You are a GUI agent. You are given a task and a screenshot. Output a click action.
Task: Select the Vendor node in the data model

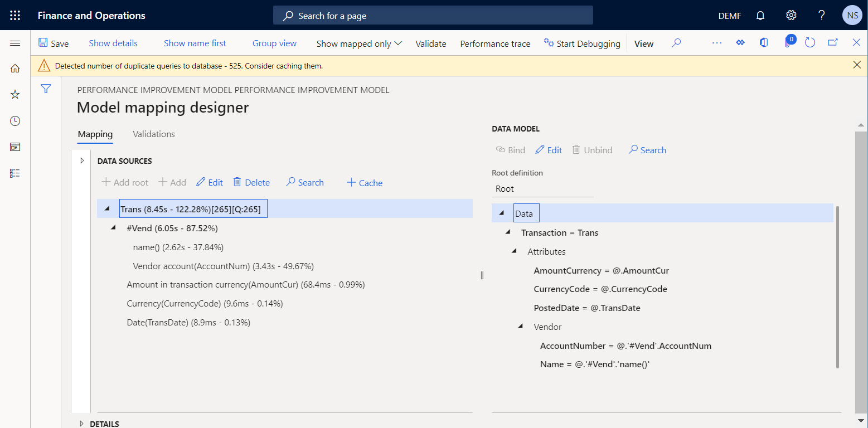(x=547, y=327)
